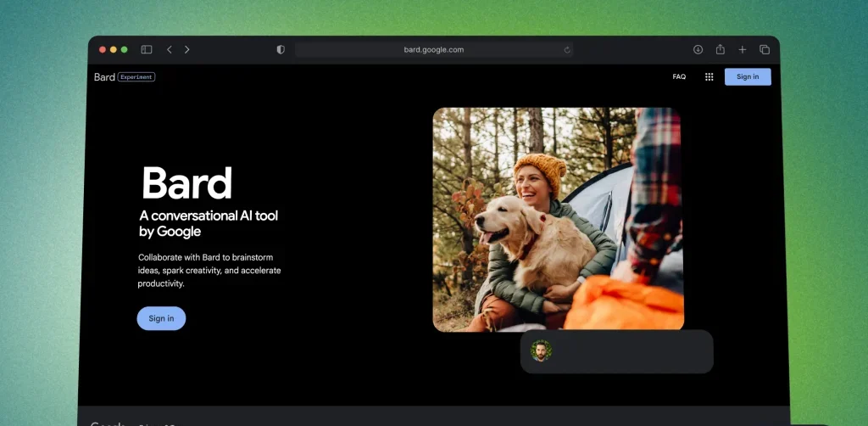
Task: Reload the bard.google.com page
Action: pos(567,50)
